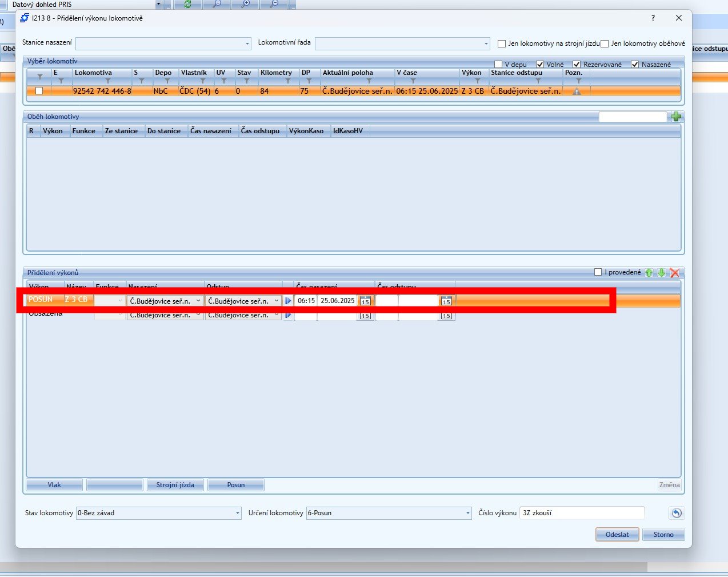Viewport: 728px width, 577px height.
Task: Uncheck the Rezervované checkbox
Action: click(577, 65)
